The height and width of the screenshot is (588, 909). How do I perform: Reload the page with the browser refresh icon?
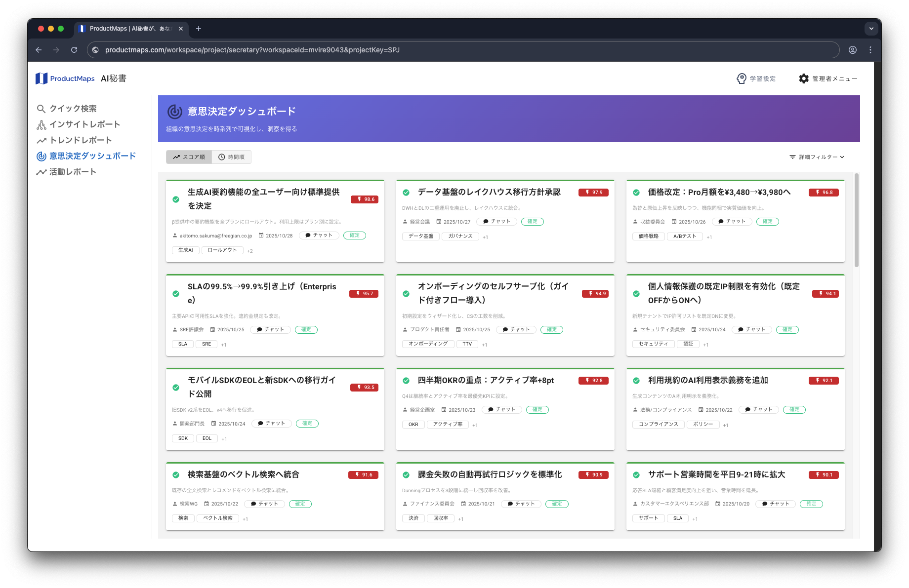74,50
